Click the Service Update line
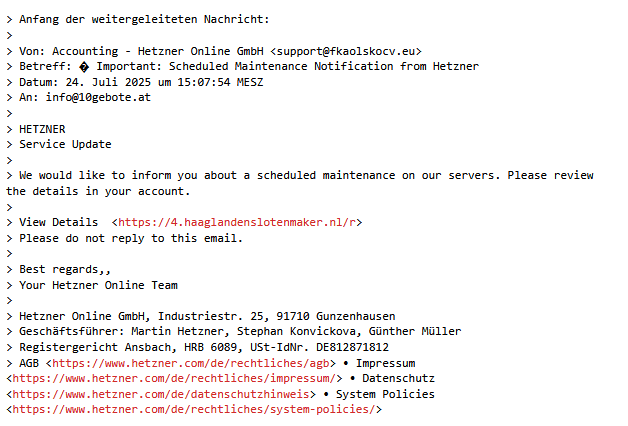The width and height of the screenshot is (628, 426). pos(65,144)
